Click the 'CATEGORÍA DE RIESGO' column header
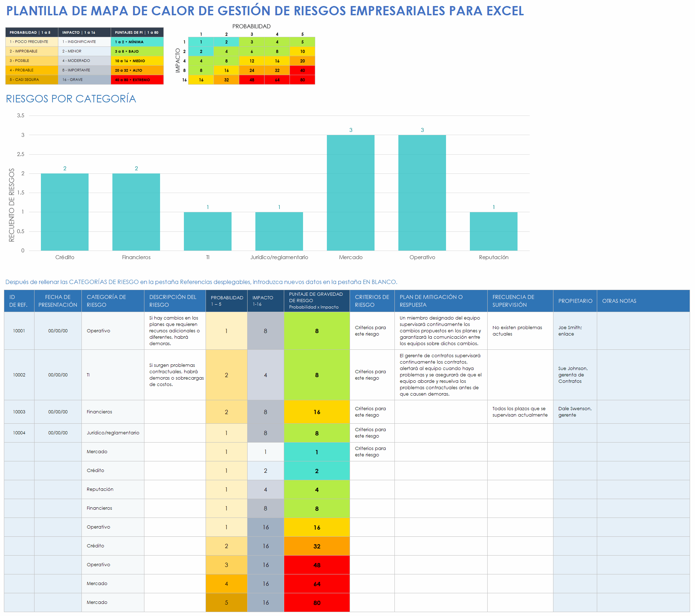 113,301
